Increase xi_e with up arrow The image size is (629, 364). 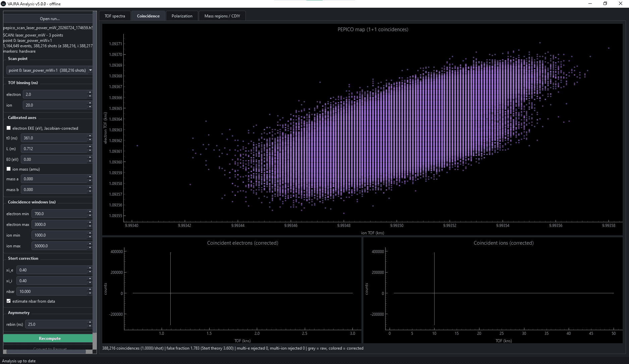[x=90, y=268]
